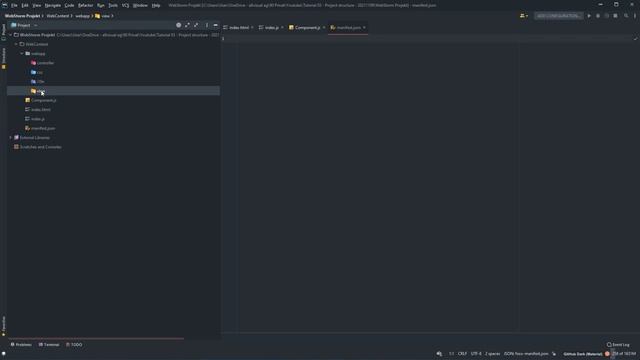Open the Problems tool window

point(21,344)
